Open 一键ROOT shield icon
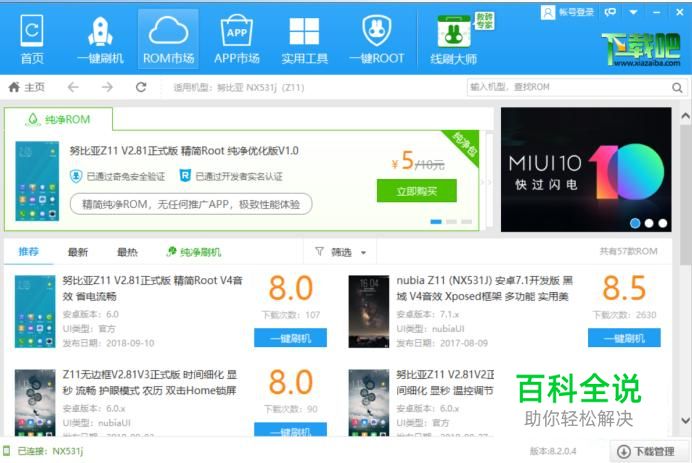The height and width of the screenshot is (463, 692). tap(376, 40)
